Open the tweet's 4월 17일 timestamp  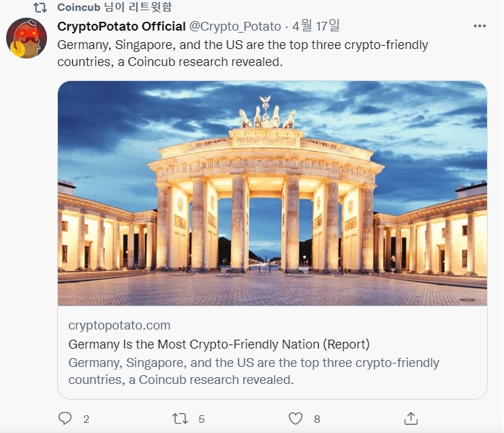(316, 27)
